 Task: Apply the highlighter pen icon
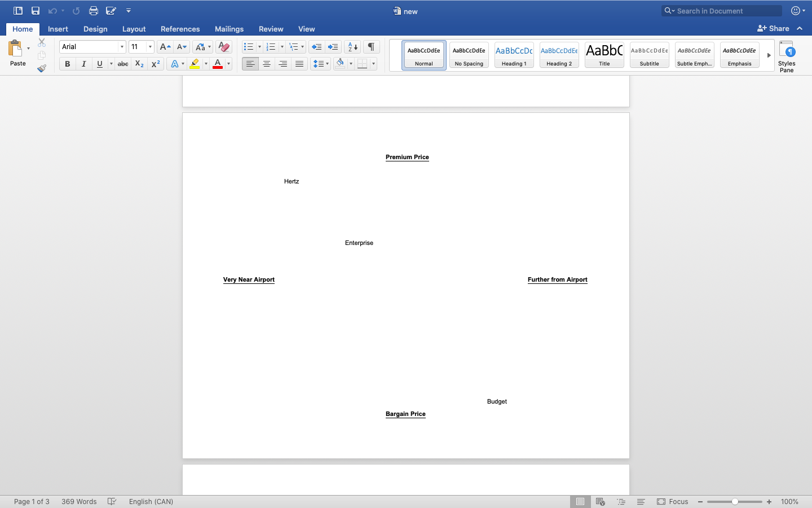tap(195, 64)
